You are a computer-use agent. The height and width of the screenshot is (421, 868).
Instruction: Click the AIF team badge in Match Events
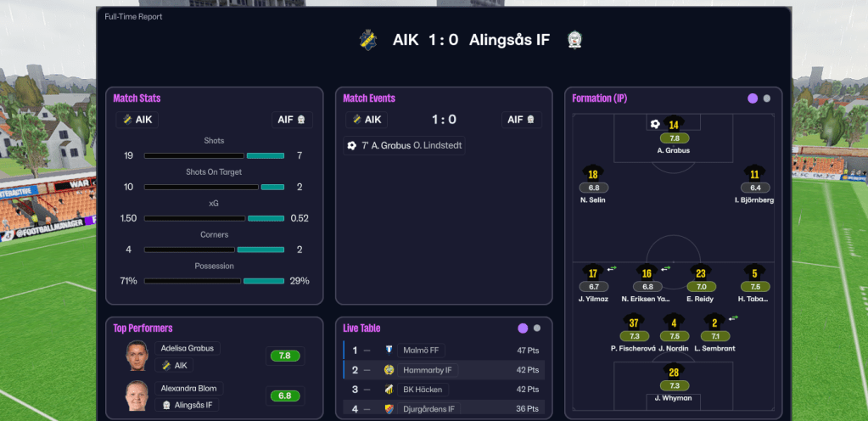pyautogui.click(x=523, y=120)
